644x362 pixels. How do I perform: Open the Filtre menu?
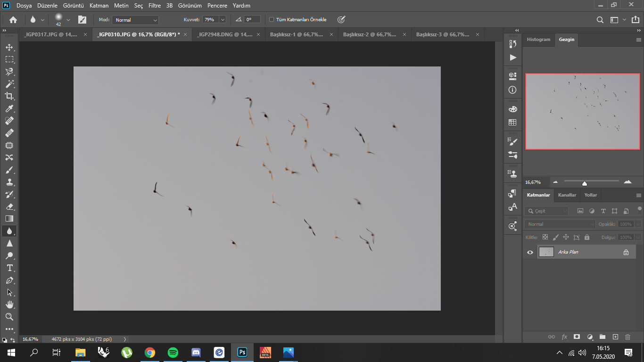155,6
